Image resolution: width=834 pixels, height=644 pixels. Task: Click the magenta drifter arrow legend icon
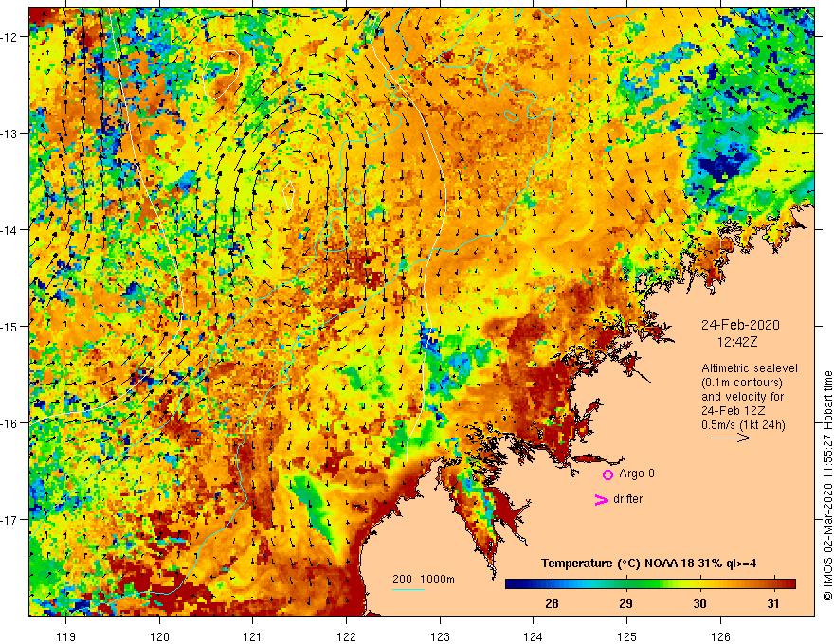(x=601, y=499)
